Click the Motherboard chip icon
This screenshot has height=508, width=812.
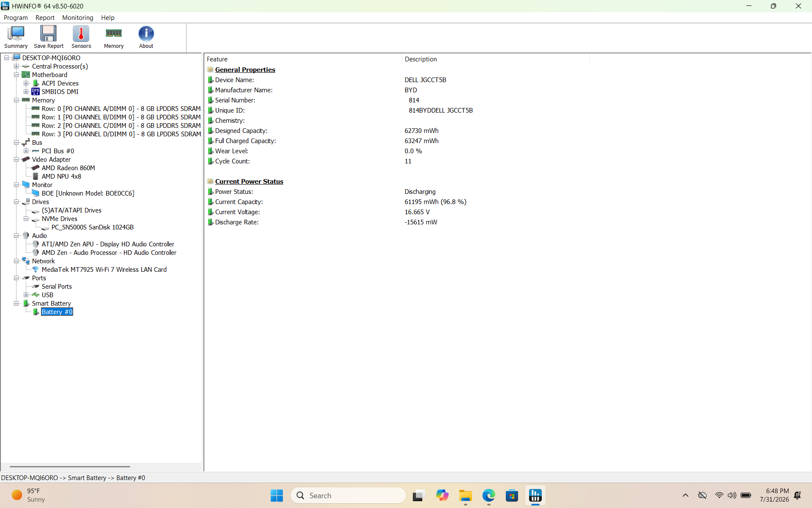tap(26, 75)
